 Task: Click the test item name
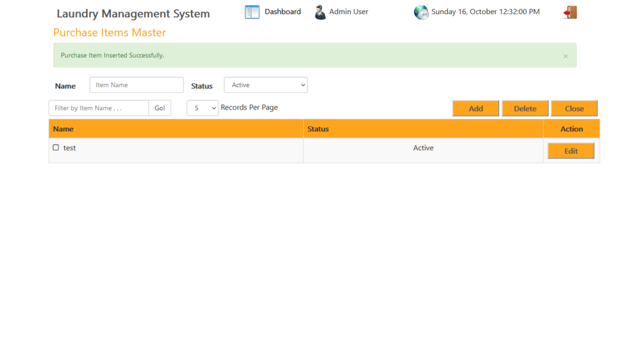[x=69, y=148]
